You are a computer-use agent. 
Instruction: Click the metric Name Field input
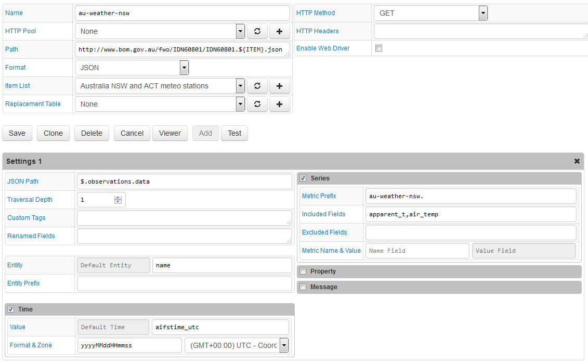pyautogui.click(x=417, y=251)
